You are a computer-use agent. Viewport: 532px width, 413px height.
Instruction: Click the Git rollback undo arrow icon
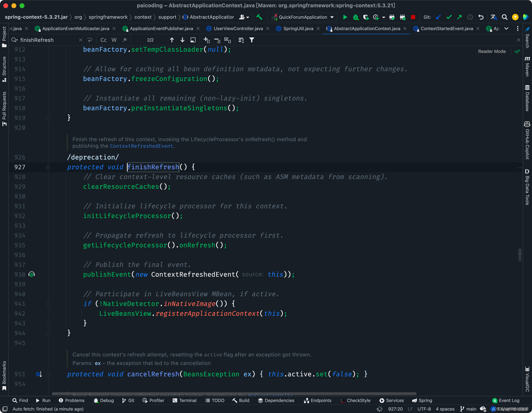click(481, 17)
